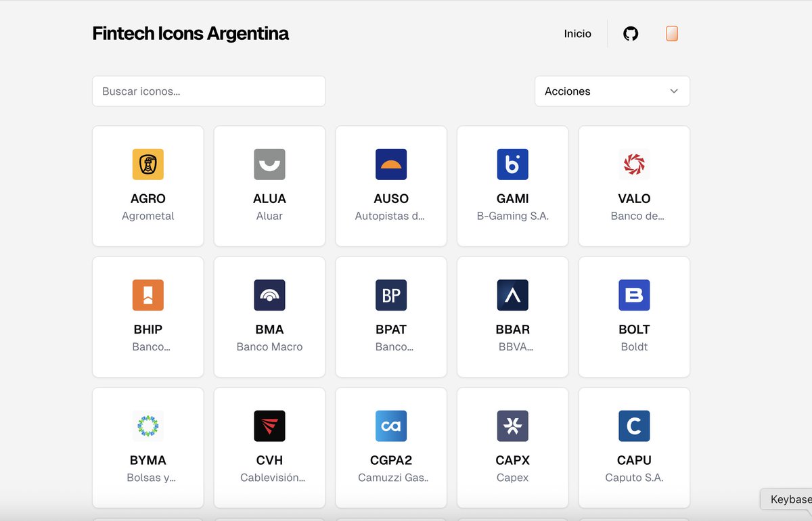
Task: Click the "Boldt" company label
Action: (x=634, y=347)
